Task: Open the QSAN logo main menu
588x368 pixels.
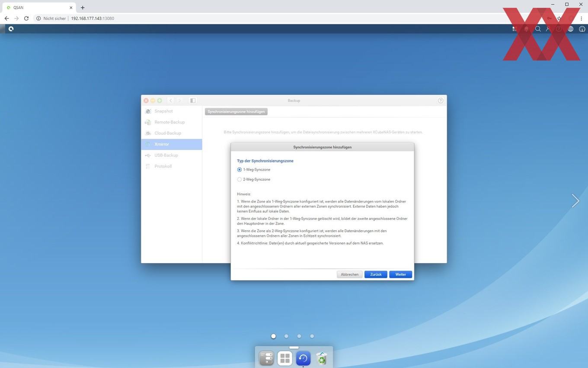Action: 11,29
